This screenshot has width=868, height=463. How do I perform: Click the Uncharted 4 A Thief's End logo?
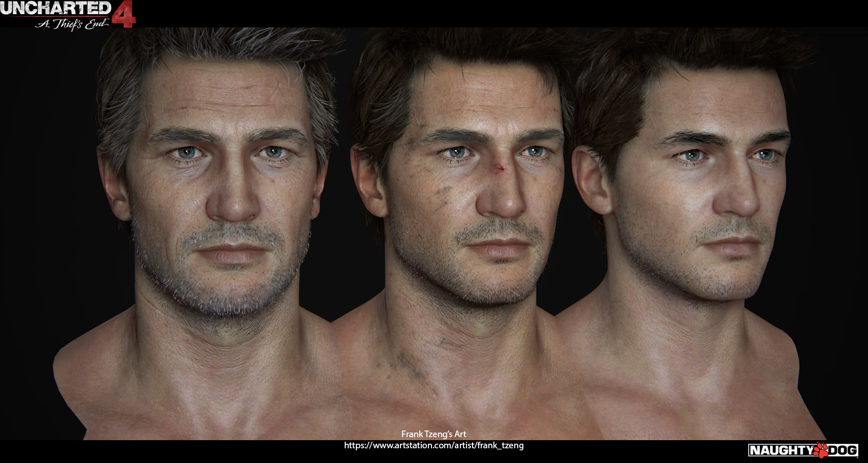click(x=68, y=15)
